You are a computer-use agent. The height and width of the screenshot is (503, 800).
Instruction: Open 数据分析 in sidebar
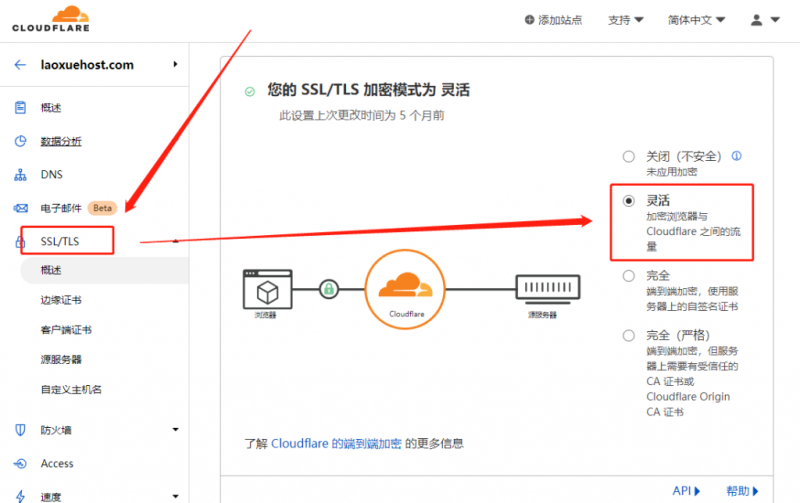click(61, 141)
